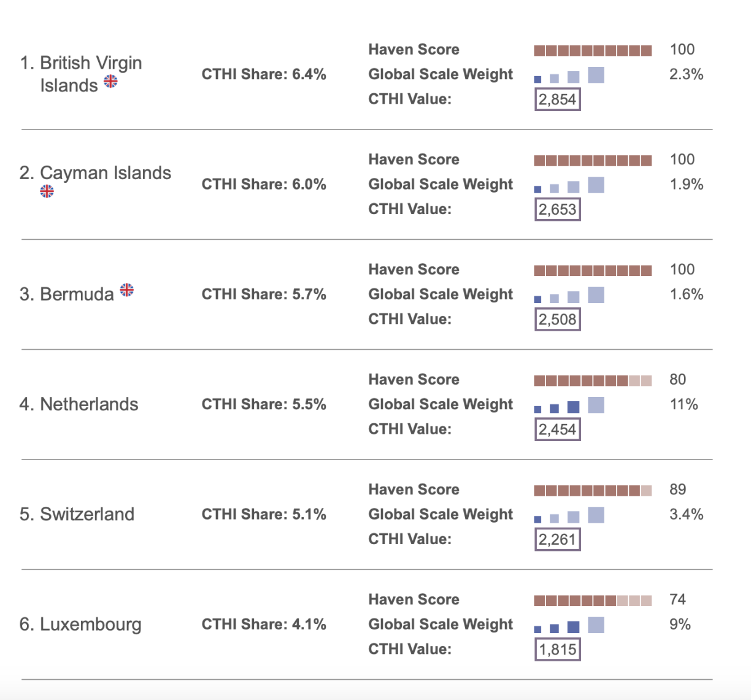Open the Netherlands country entry
Screen dimensions: 751x700
(79, 404)
